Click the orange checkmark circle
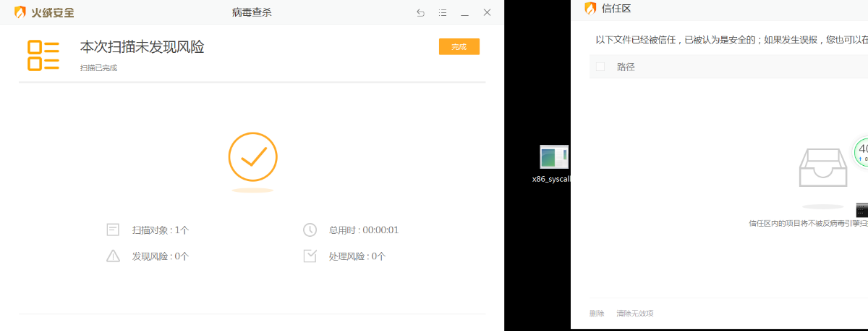The width and height of the screenshot is (868, 331). 253,156
